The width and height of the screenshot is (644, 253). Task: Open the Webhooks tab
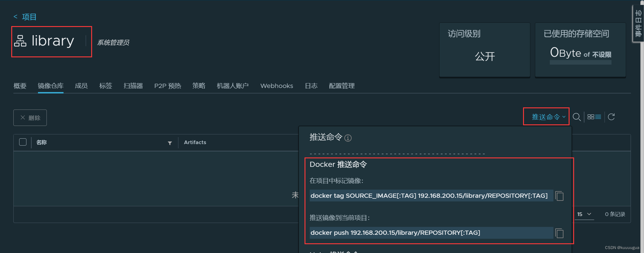click(277, 86)
